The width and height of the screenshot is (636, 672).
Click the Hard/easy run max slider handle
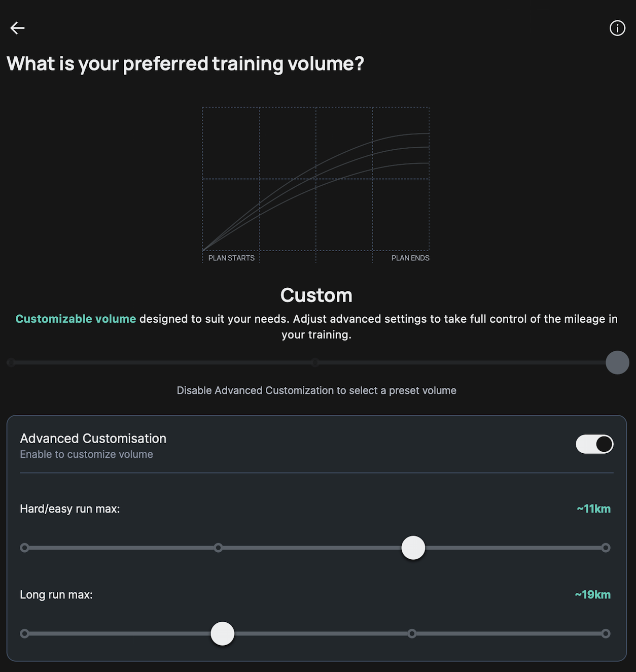pyautogui.click(x=413, y=548)
